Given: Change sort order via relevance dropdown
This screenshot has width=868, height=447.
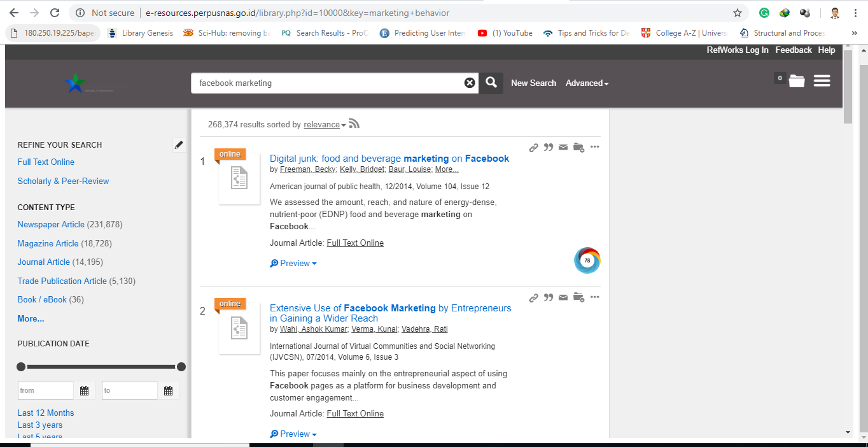Looking at the screenshot, I should click(325, 125).
